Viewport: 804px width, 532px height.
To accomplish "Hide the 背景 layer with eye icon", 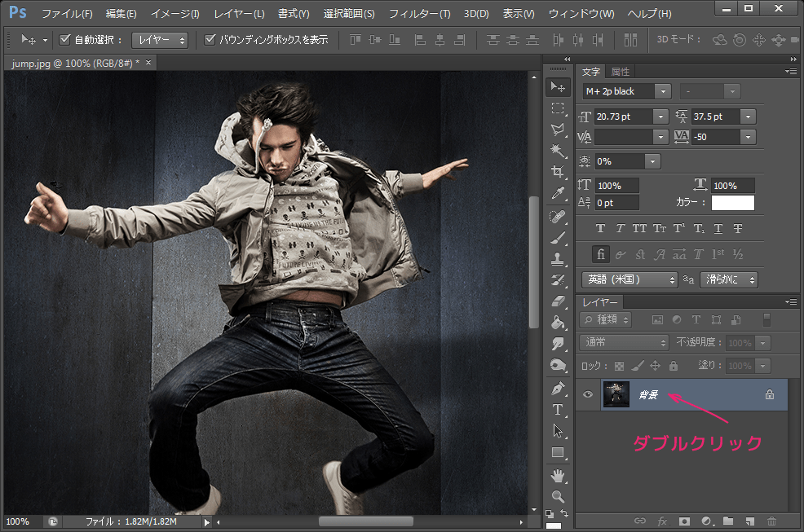I will [x=587, y=394].
